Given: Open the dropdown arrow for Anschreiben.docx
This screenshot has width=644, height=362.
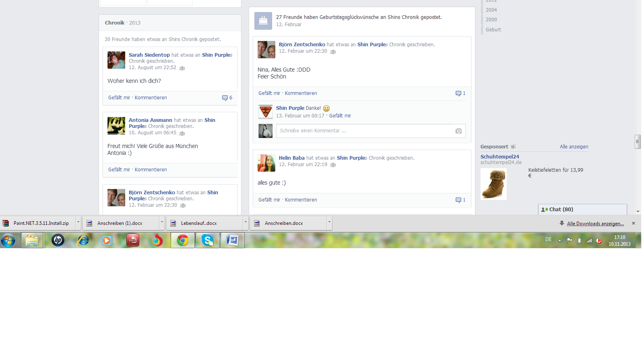Looking at the screenshot, I should (x=329, y=222).
